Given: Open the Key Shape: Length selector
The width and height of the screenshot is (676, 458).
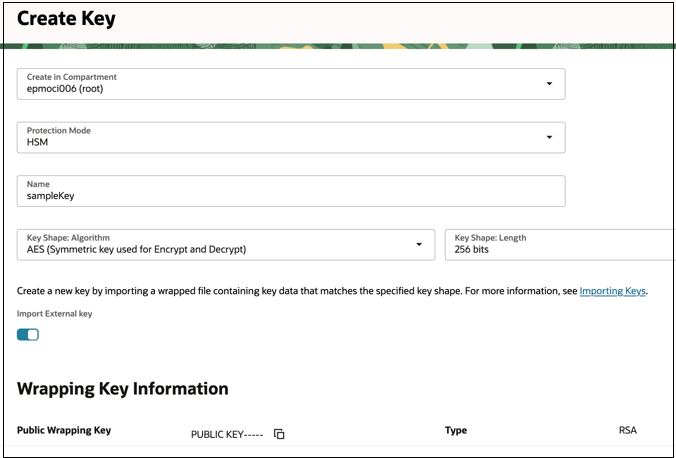Looking at the screenshot, I should (x=560, y=245).
